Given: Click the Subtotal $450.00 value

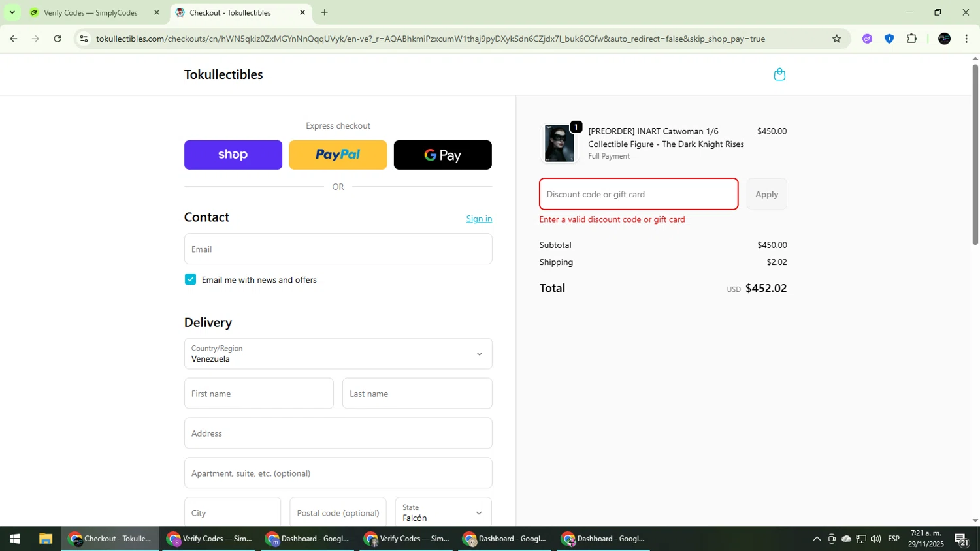Looking at the screenshot, I should pyautogui.click(x=772, y=245).
